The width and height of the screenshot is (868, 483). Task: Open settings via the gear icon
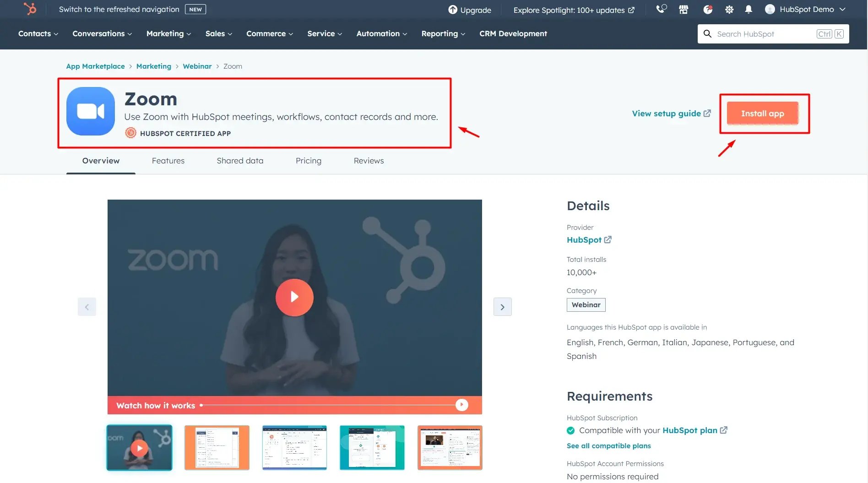tap(729, 9)
